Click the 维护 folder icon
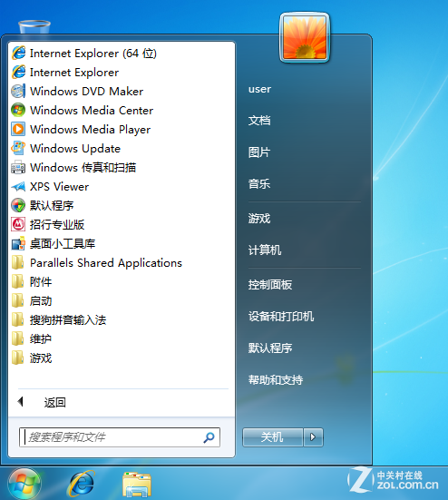The image size is (448, 500). 18,339
